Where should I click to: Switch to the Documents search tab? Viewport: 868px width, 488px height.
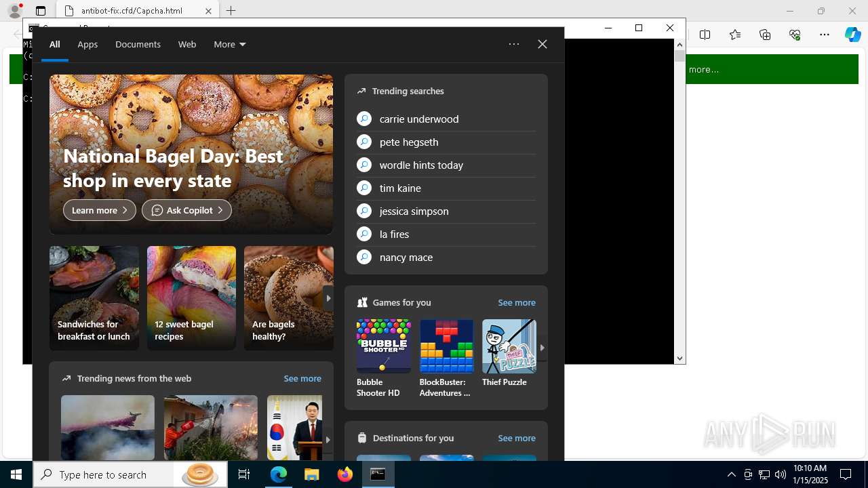(x=138, y=44)
